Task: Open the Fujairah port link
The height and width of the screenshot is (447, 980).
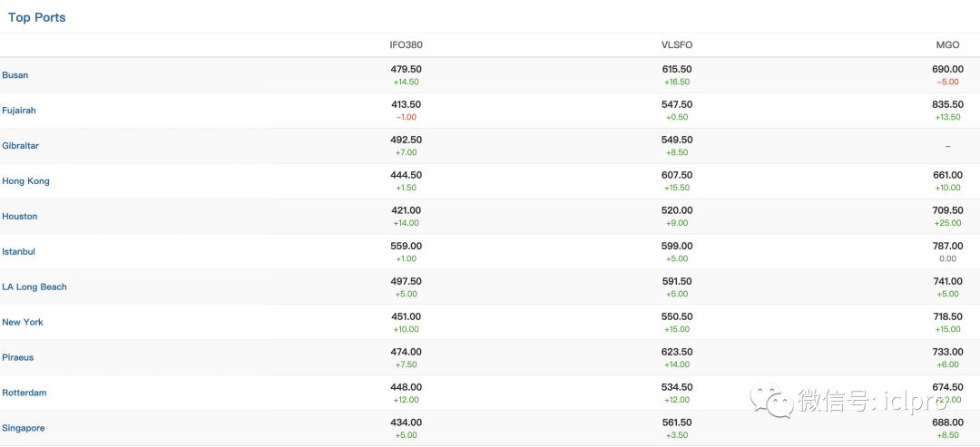Action: tap(19, 111)
